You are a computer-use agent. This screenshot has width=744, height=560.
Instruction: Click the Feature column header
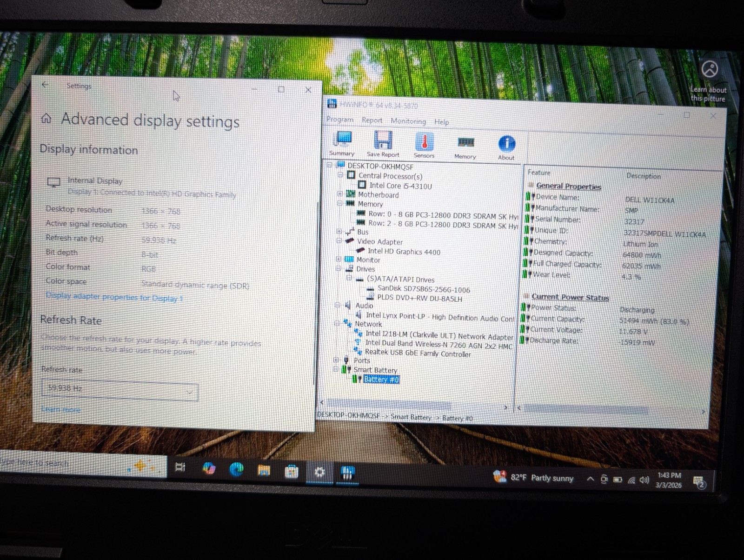538,173
